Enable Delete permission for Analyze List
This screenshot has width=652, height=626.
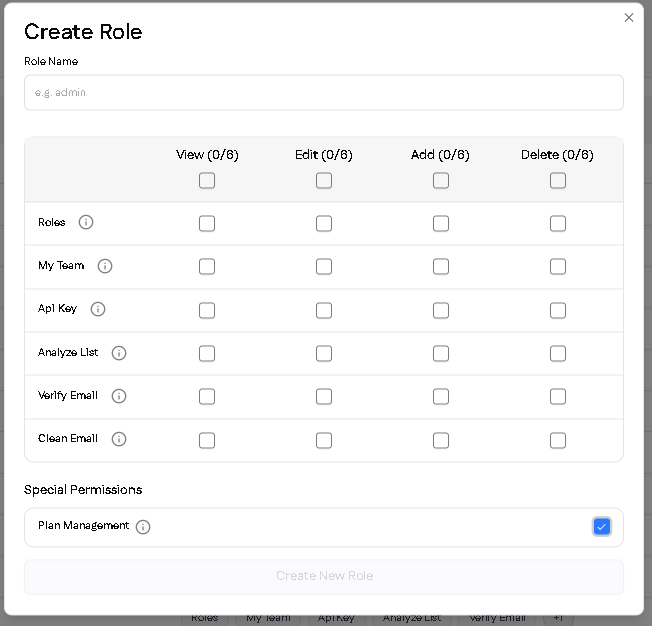point(558,353)
